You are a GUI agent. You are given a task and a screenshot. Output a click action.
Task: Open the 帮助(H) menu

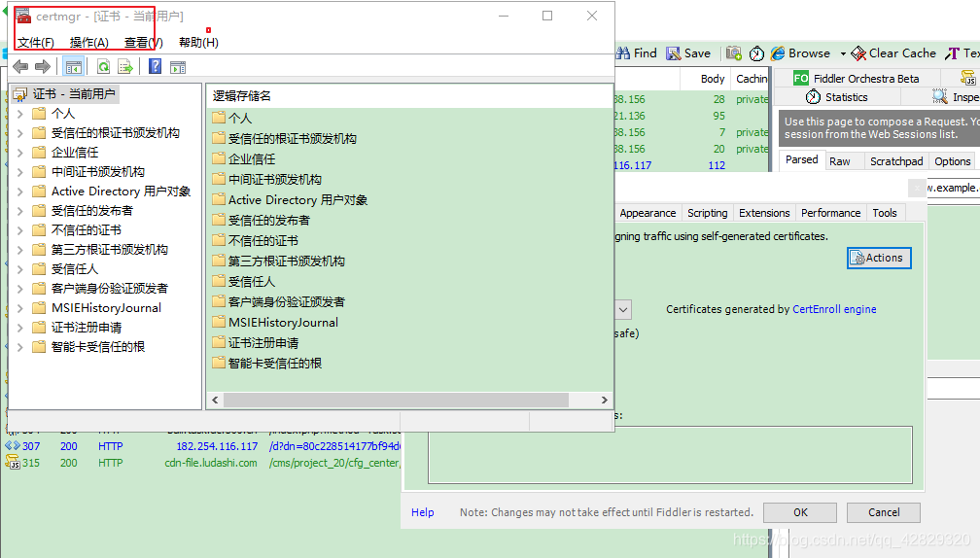(198, 43)
